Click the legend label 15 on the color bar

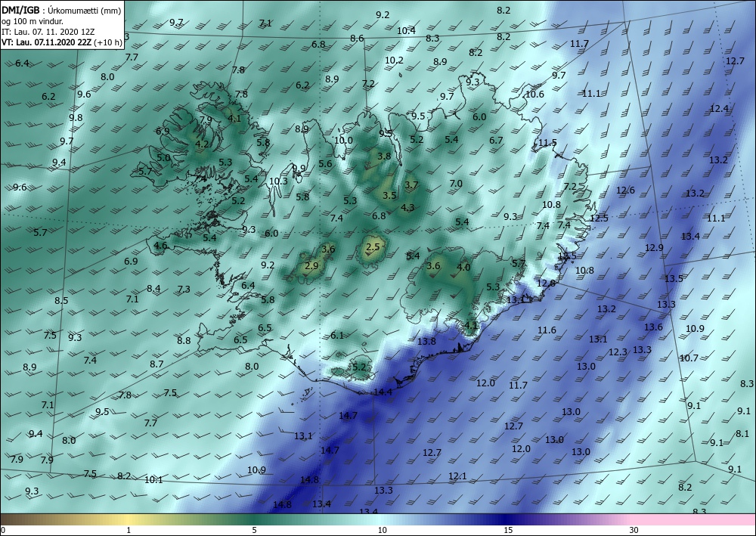[x=508, y=530]
